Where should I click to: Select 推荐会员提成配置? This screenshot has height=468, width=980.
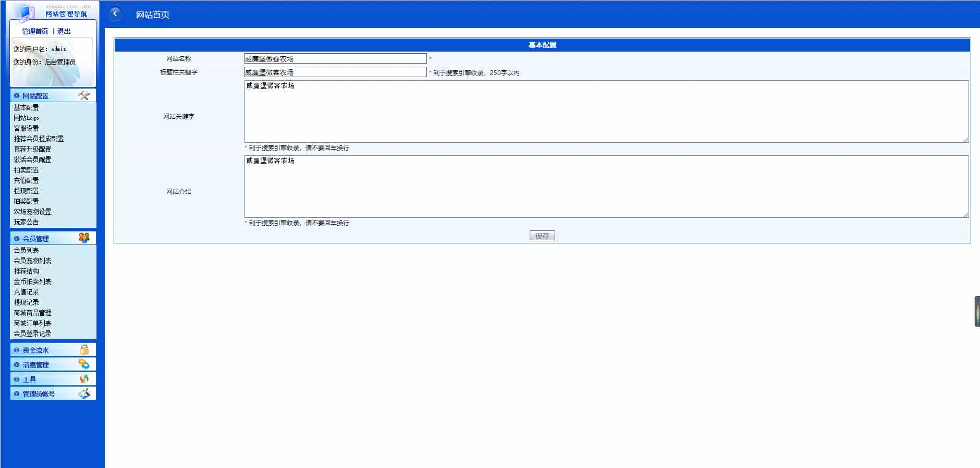point(39,139)
